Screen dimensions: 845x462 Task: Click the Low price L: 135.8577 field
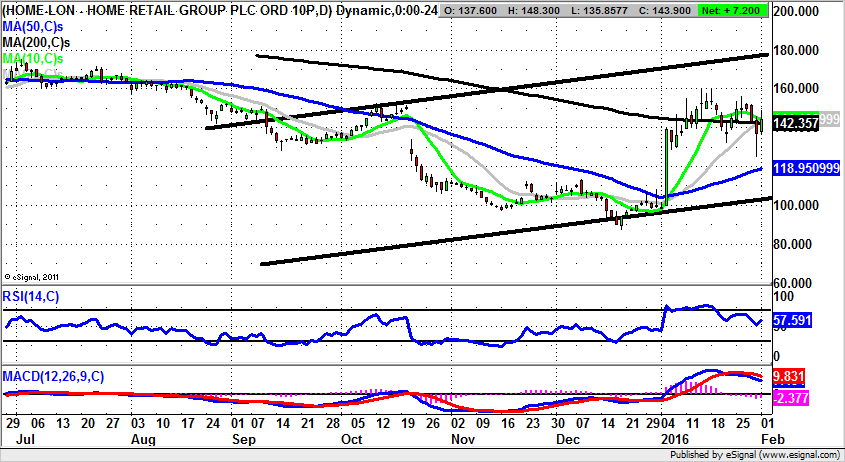tap(606, 9)
